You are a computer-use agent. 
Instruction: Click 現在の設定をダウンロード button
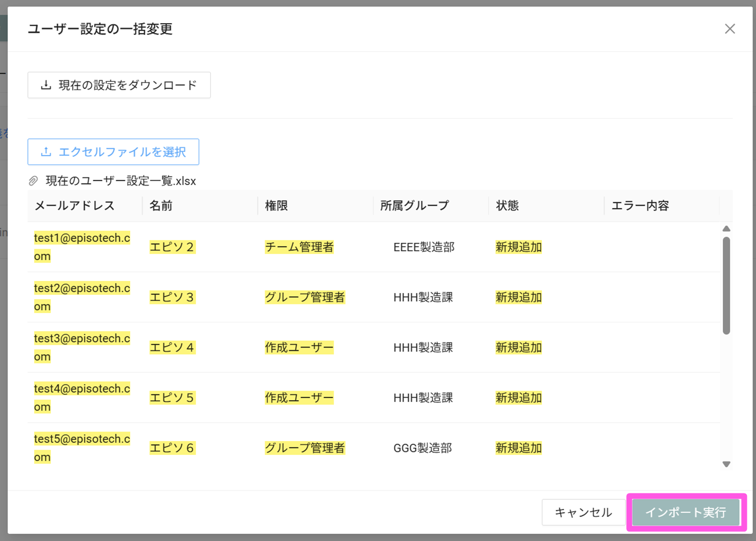click(119, 85)
